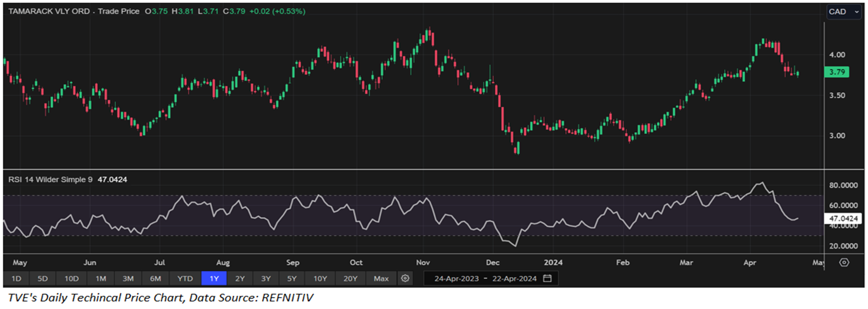The width and height of the screenshot is (868, 309).
Task: Click the 20.0000 RSI axis label
Action: [844, 246]
